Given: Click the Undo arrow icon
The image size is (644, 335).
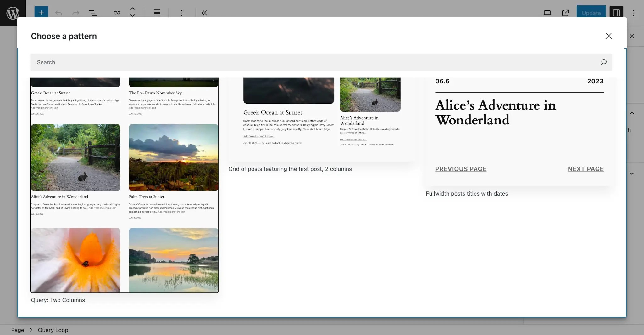Looking at the screenshot, I should pos(58,13).
